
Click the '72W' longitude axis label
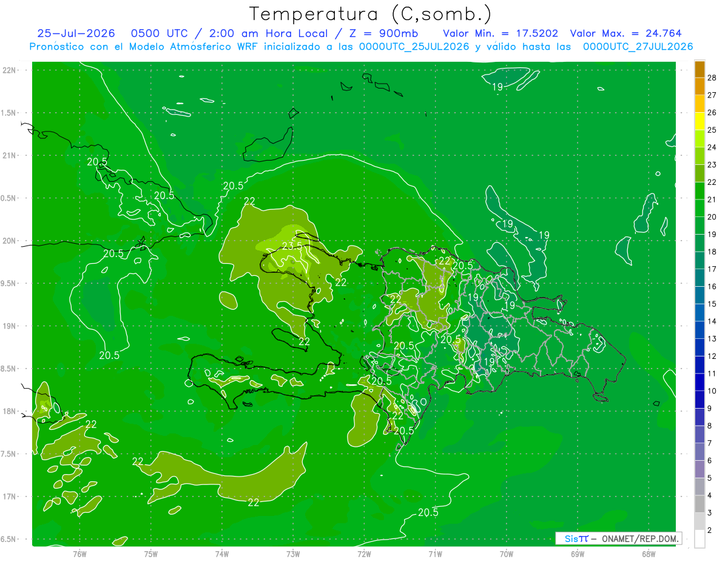click(x=364, y=554)
